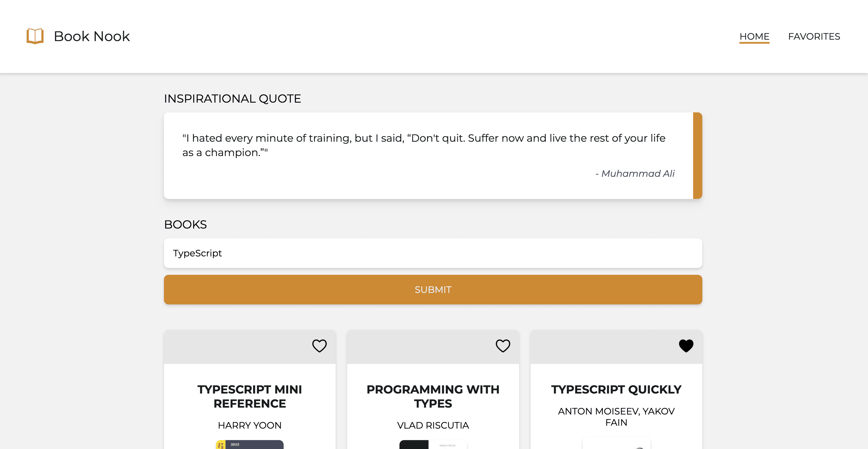Click the Programming with Types cover thumbnail
Viewport: 868px width, 449px height.
433,445
